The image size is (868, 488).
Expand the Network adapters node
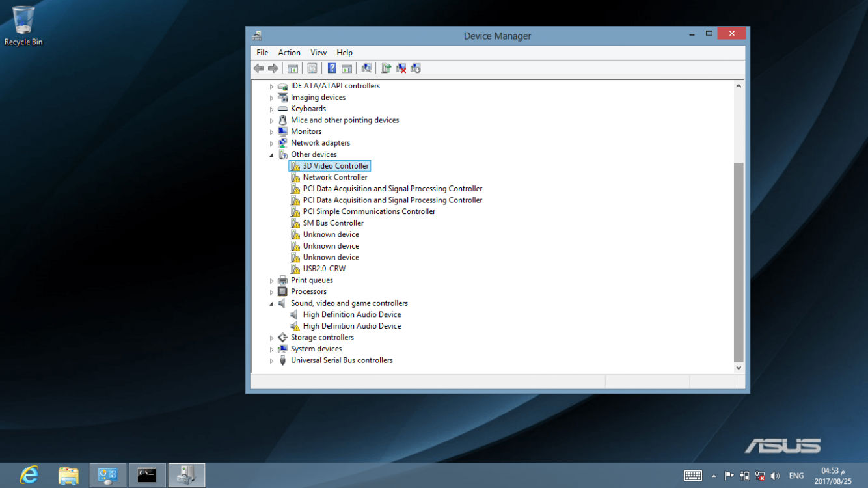272,143
